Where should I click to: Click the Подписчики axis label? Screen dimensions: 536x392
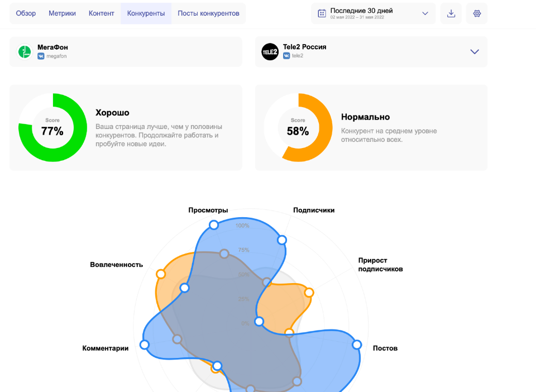coord(314,210)
